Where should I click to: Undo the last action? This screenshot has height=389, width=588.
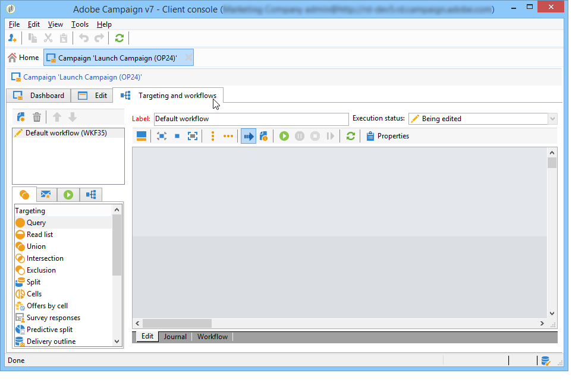tap(84, 38)
